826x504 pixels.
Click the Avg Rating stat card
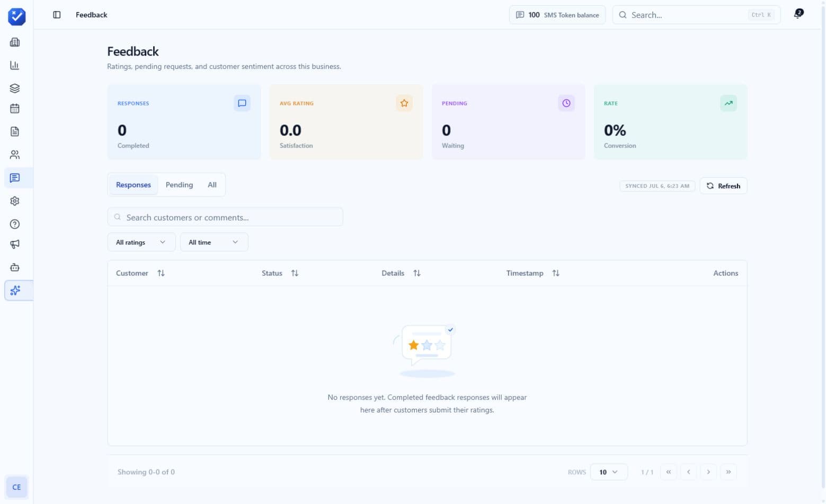(346, 122)
